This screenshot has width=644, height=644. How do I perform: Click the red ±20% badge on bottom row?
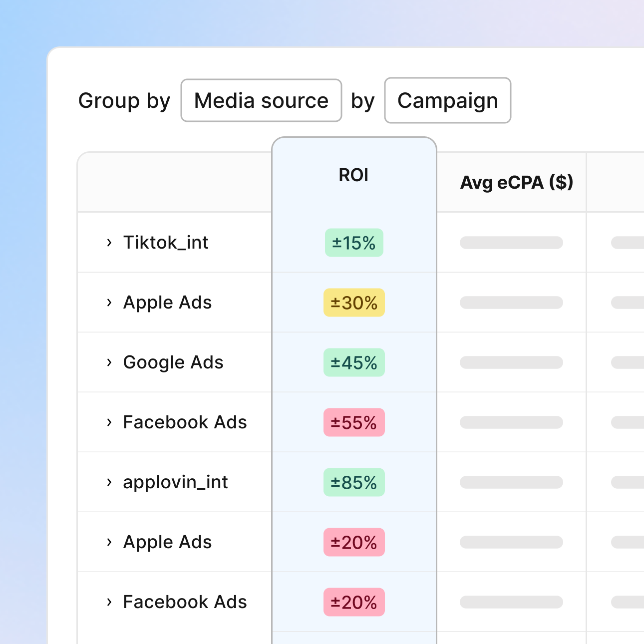pyautogui.click(x=354, y=602)
